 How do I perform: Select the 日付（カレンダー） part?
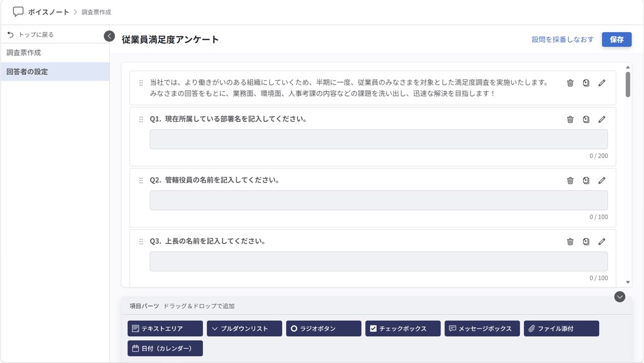point(165,348)
